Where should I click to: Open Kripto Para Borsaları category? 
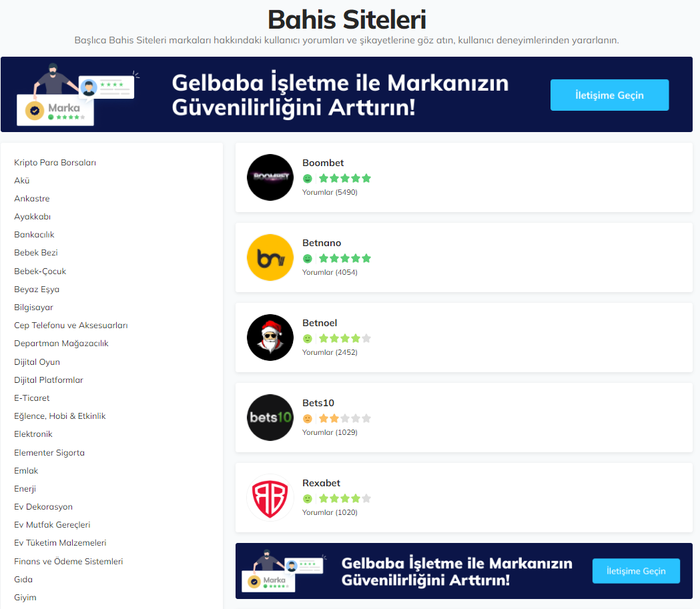coord(55,162)
